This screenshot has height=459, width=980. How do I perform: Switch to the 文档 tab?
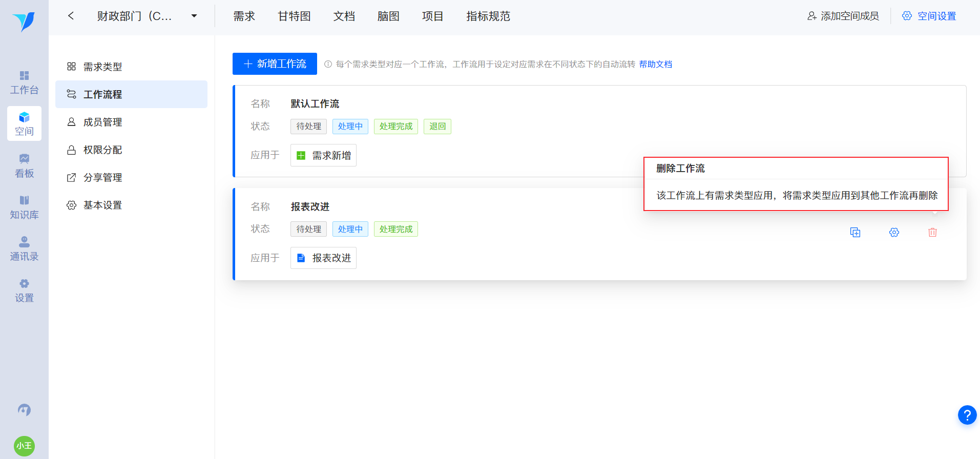tap(344, 16)
